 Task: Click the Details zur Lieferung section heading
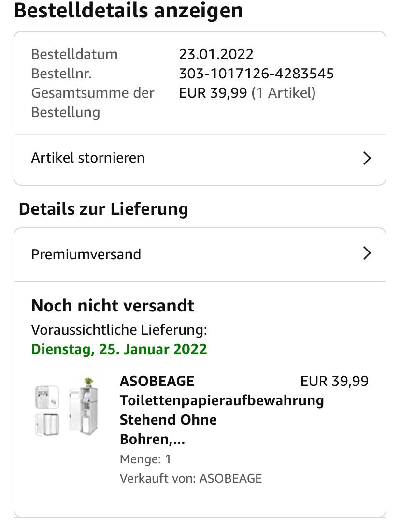[x=103, y=209]
